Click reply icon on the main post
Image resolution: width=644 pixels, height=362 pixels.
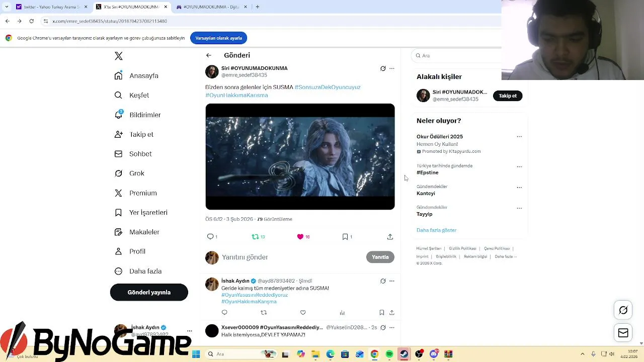click(210, 236)
